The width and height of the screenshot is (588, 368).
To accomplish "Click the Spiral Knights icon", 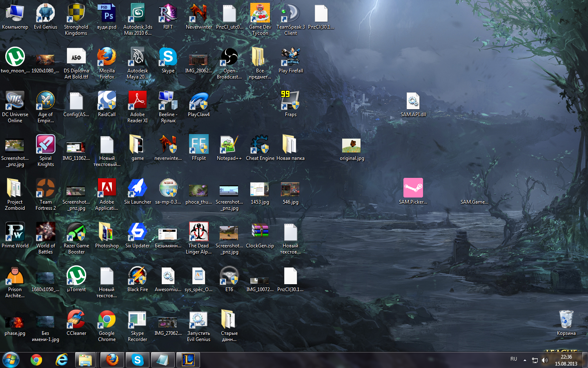I will pos(45,150).
